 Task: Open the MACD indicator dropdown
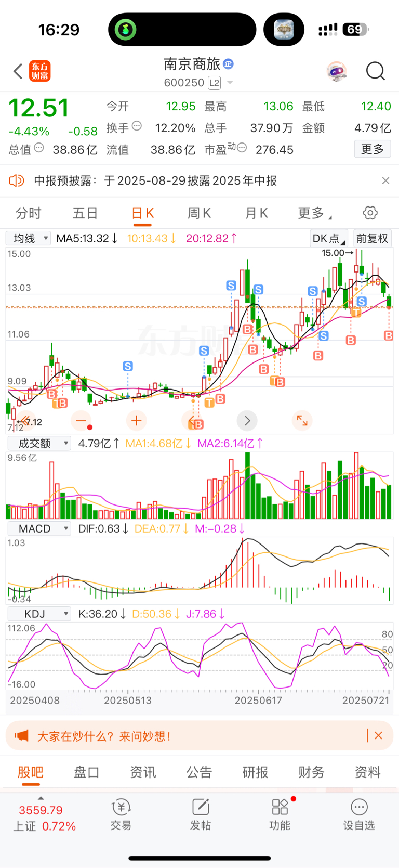point(39,528)
